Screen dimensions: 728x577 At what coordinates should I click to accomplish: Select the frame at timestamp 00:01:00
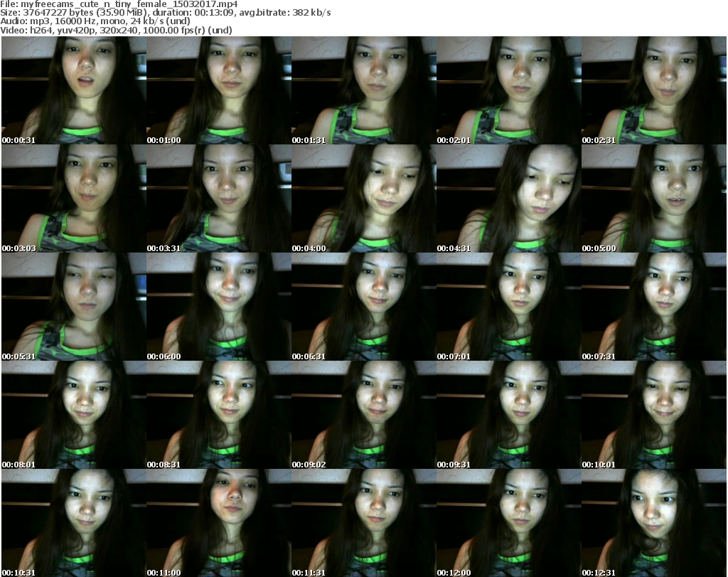[219, 90]
